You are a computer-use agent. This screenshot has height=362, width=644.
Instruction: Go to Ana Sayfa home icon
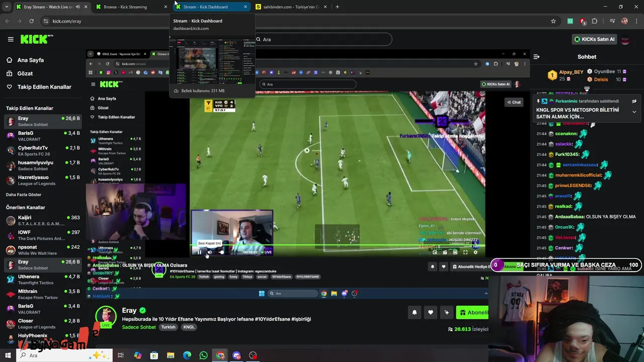click(x=9, y=60)
